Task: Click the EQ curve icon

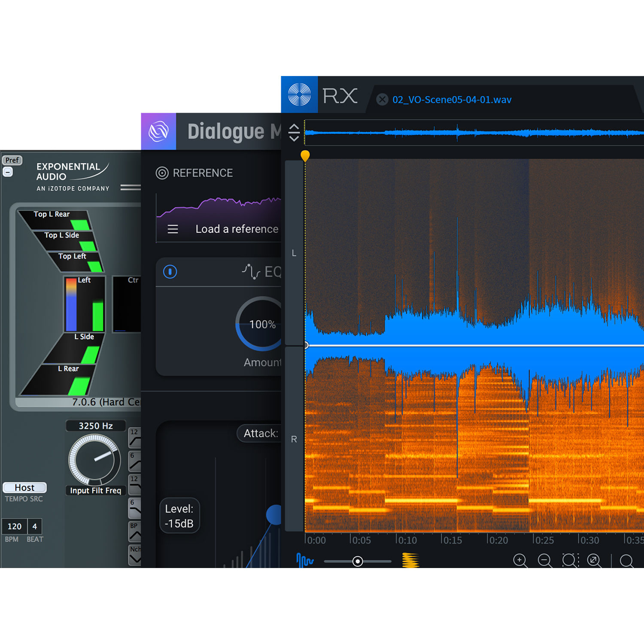Action: [251, 272]
